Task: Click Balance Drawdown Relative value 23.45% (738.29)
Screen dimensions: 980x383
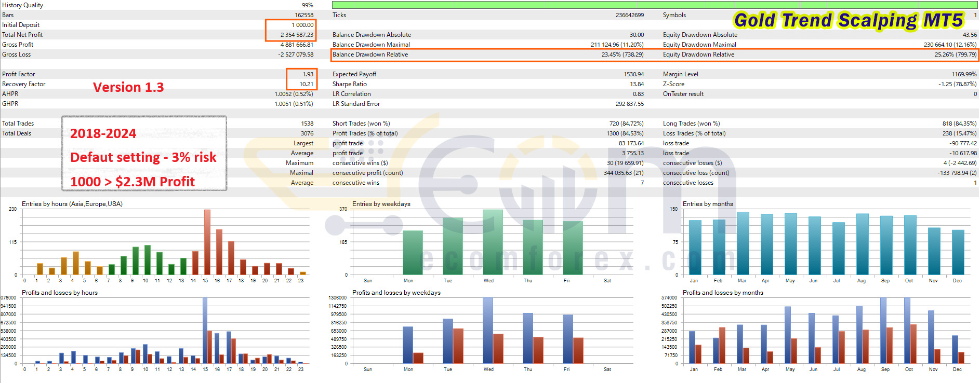Action: click(x=623, y=54)
